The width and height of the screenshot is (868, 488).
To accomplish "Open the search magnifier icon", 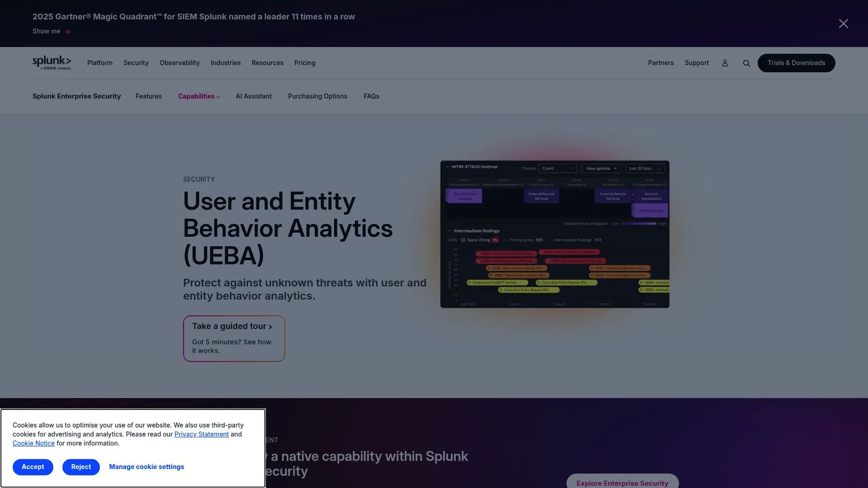I will (746, 63).
